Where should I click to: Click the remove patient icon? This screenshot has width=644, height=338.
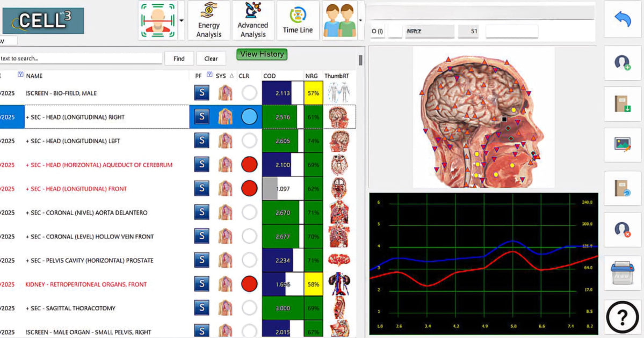(622, 230)
